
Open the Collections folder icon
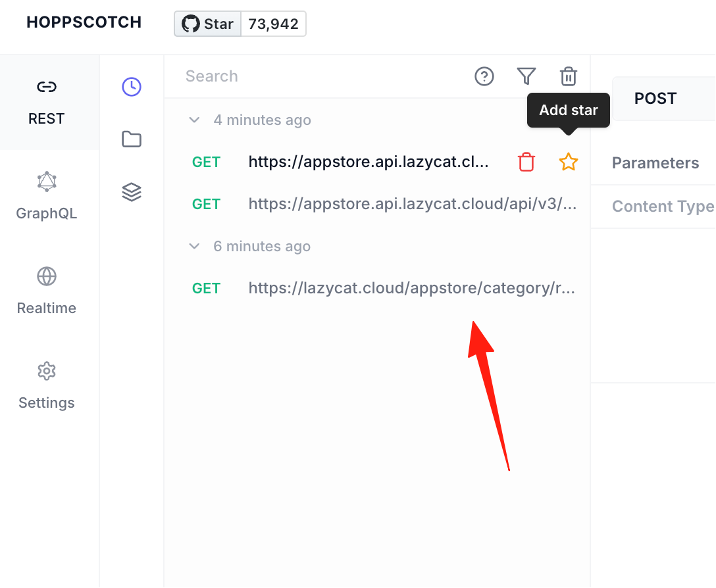132,139
